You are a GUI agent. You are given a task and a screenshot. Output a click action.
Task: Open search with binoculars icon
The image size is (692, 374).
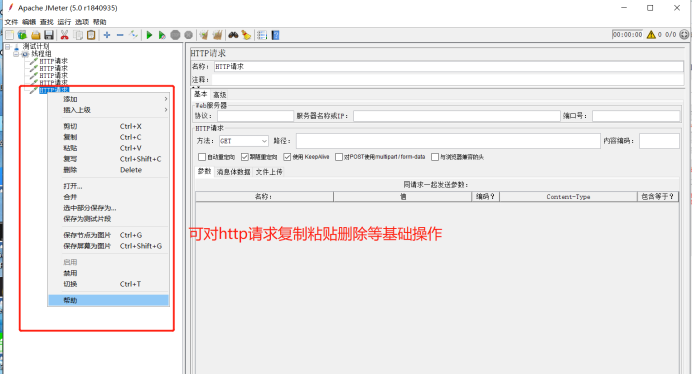[233, 35]
